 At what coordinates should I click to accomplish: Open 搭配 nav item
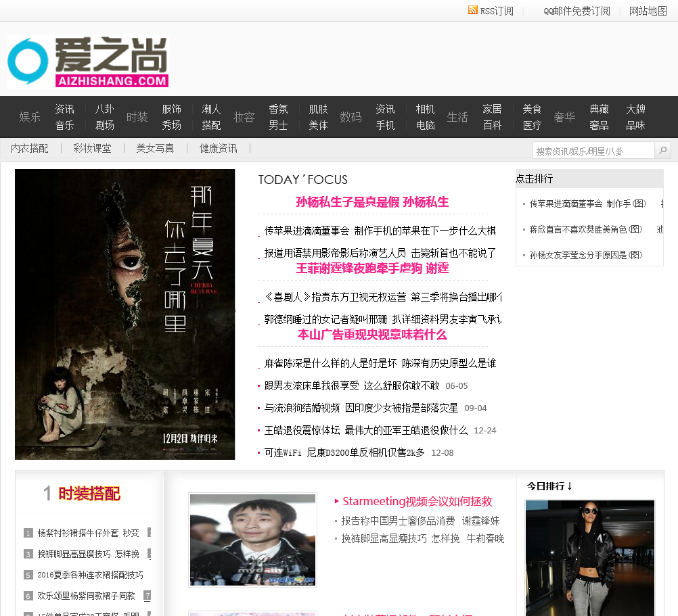pos(211,125)
